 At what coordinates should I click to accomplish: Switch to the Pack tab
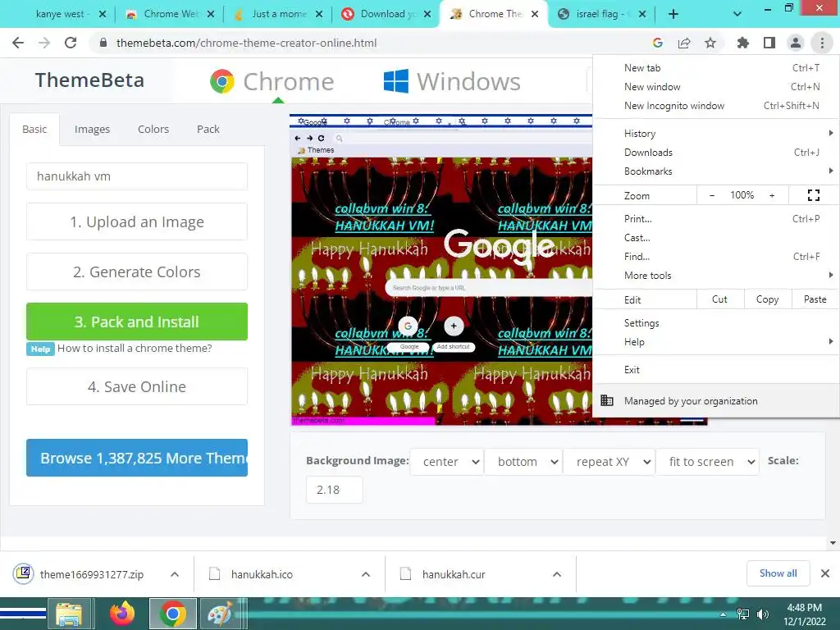pyautogui.click(x=208, y=129)
